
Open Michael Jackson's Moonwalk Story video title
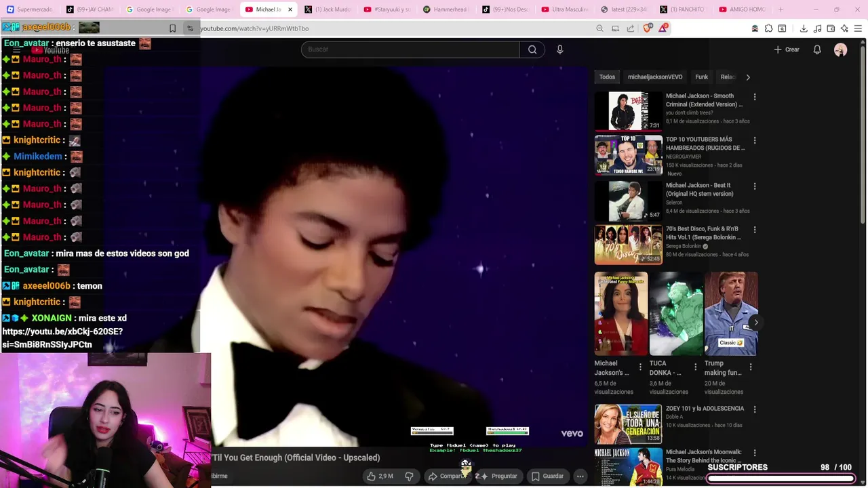[704, 456]
